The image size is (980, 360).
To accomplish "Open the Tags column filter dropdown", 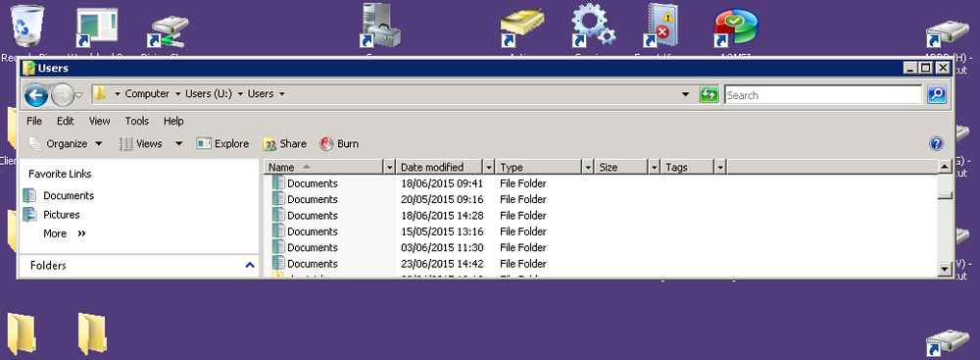I will (720, 168).
